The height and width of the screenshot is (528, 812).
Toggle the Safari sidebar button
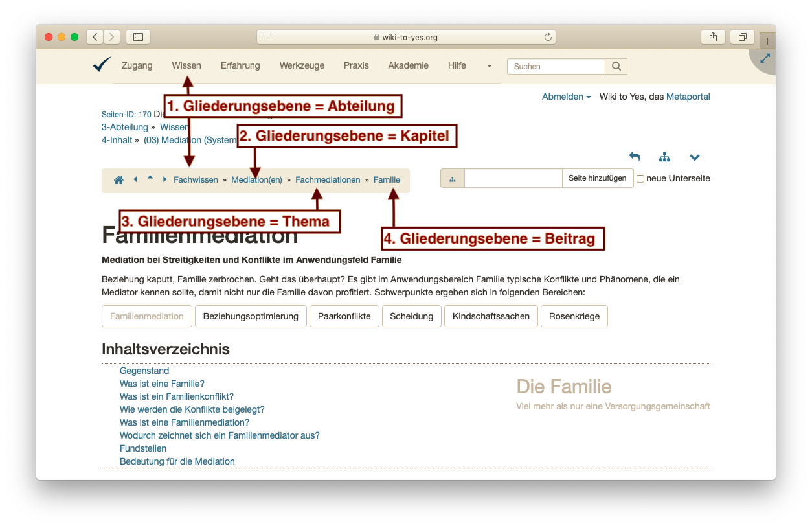coord(138,37)
